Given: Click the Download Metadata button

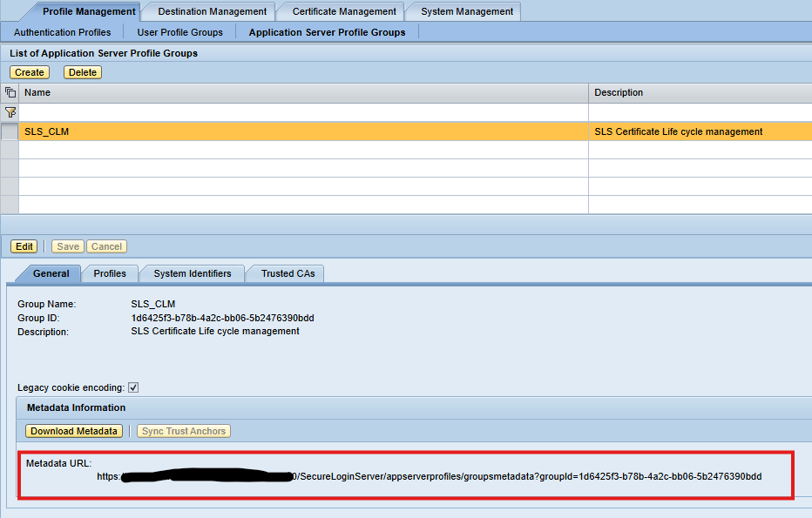Looking at the screenshot, I should point(73,431).
